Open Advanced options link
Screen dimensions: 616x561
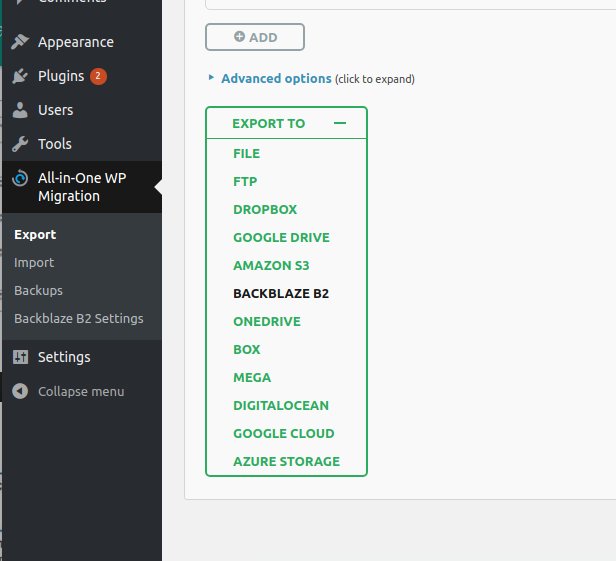coord(277,79)
